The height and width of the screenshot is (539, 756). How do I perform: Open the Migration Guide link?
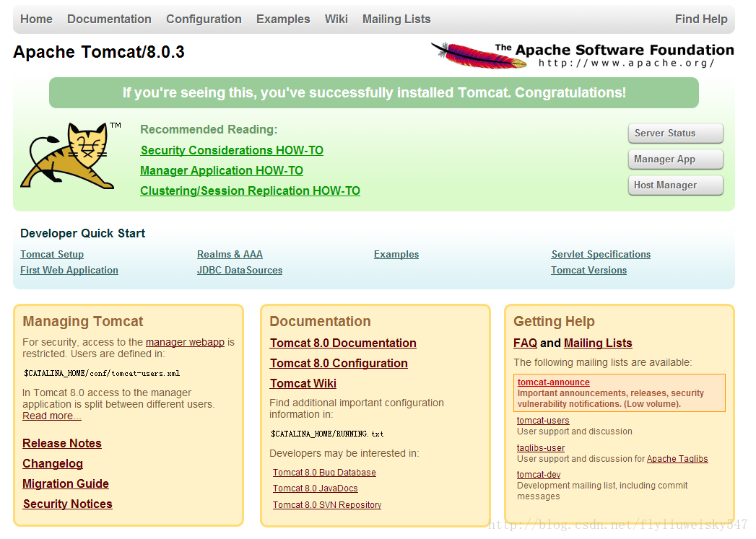(x=66, y=483)
